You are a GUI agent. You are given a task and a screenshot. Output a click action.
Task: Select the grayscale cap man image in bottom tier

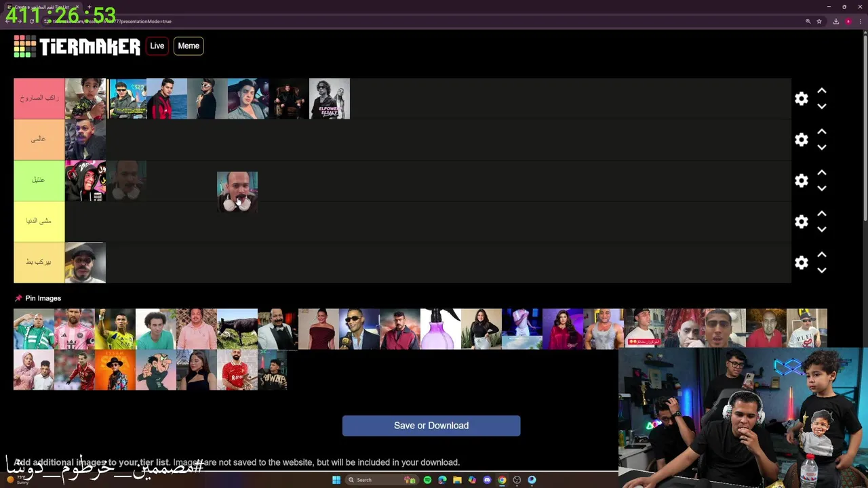85,263
